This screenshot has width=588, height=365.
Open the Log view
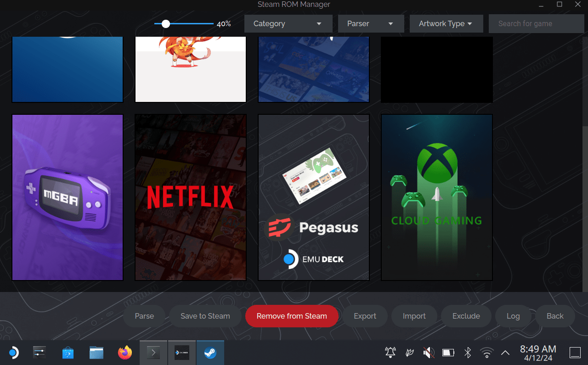pyautogui.click(x=513, y=316)
